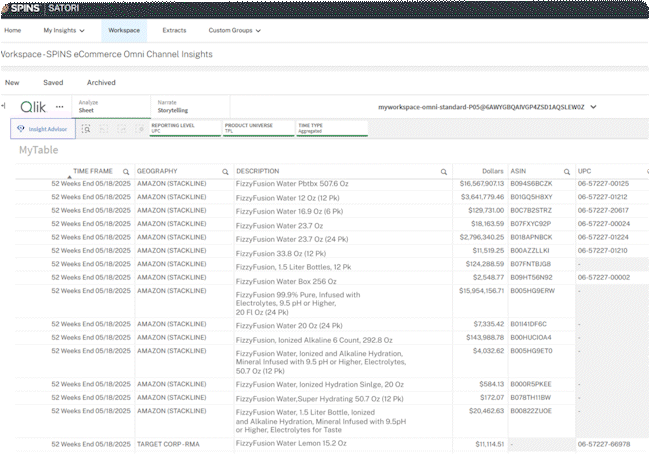The width and height of the screenshot is (650, 455).
Task: Open the myworkspace-omni-standard app dropdown
Action: [487, 107]
